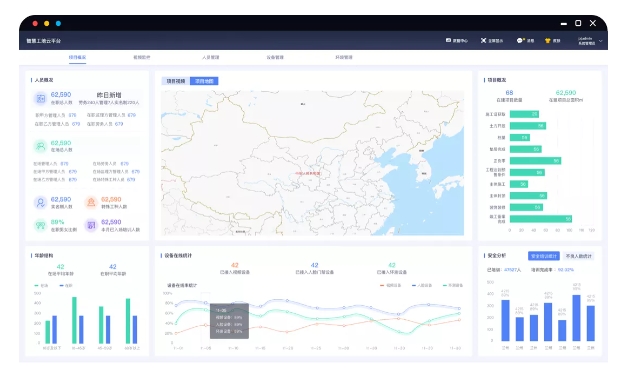Click the purple 62,590 count

click(111, 222)
